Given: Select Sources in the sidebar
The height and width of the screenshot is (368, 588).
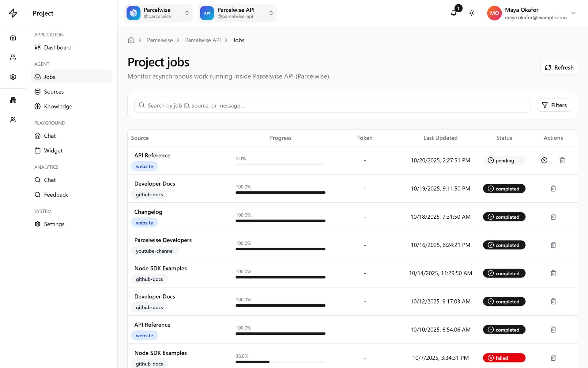Looking at the screenshot, I should tap(71, 91).
